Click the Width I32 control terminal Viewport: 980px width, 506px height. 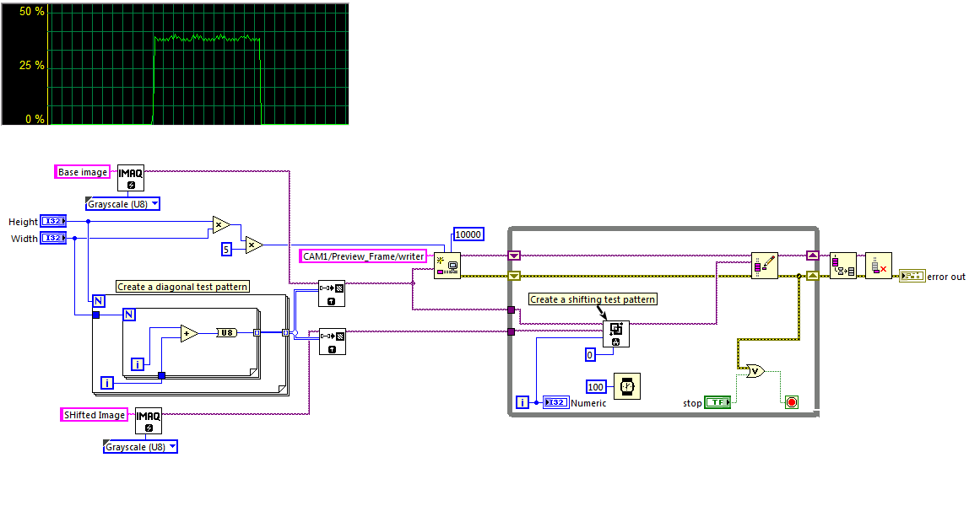53,238
